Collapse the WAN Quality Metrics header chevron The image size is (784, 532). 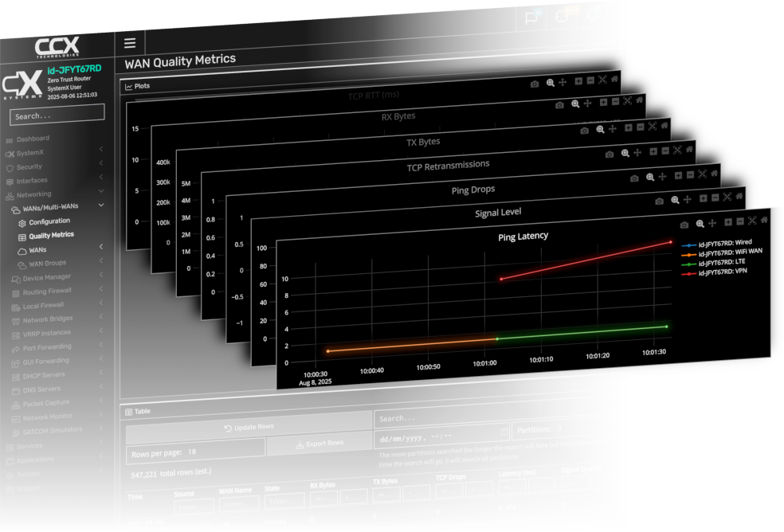coord(617,57)
